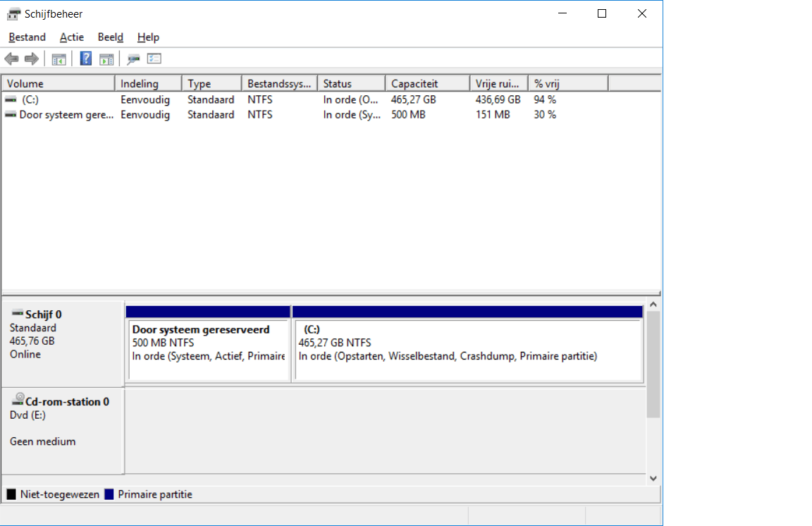
Task: Sort by the Volume column header
Action: pos(59,83)
